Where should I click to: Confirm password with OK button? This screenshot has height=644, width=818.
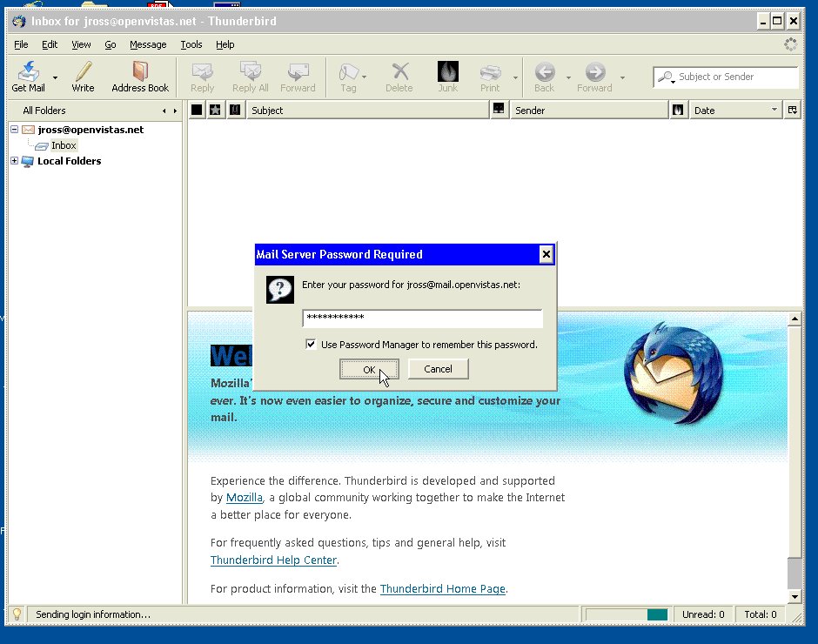pyautogui.click(x=369, y=369)
